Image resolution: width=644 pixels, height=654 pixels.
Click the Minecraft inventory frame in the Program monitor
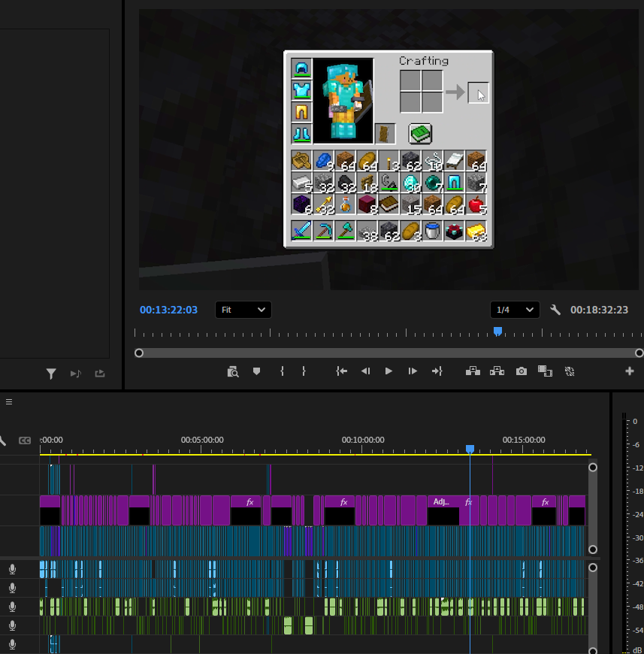(389, 150)
